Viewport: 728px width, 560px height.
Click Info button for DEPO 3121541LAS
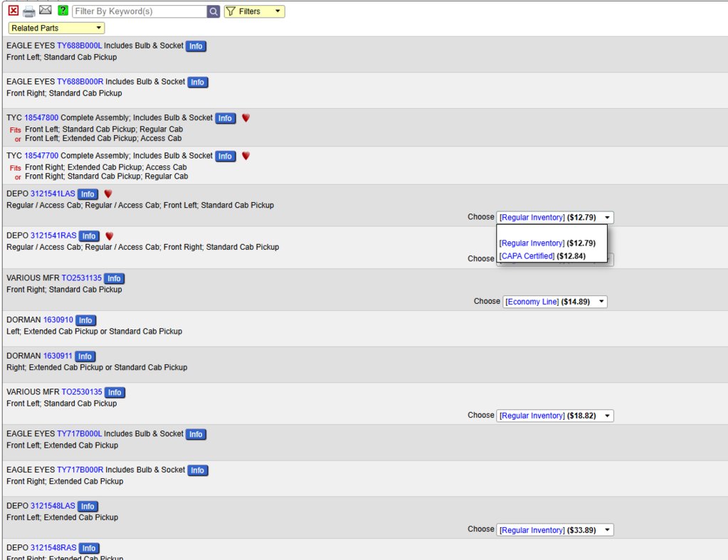pyautogui.click(x=88, y=194)
